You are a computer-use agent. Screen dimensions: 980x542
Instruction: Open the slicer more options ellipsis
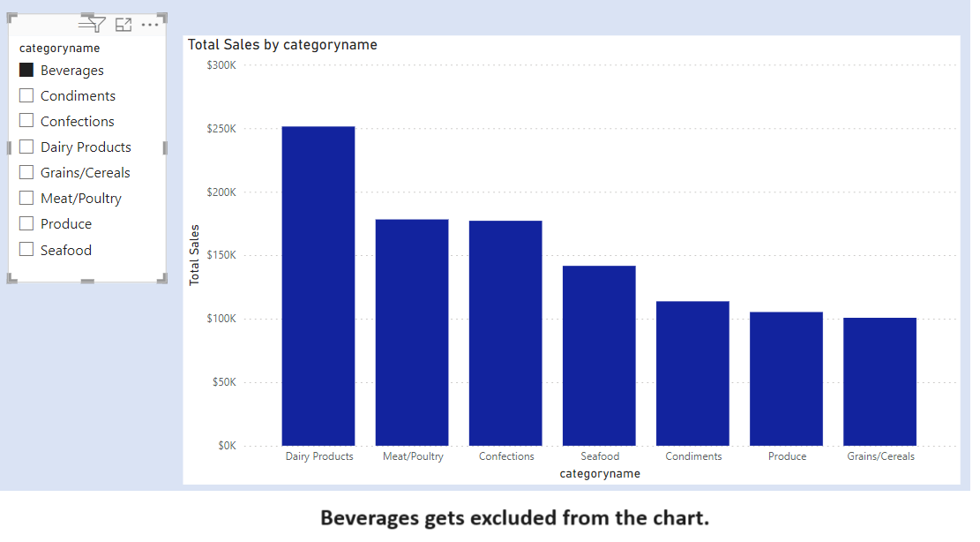[150, 25]
